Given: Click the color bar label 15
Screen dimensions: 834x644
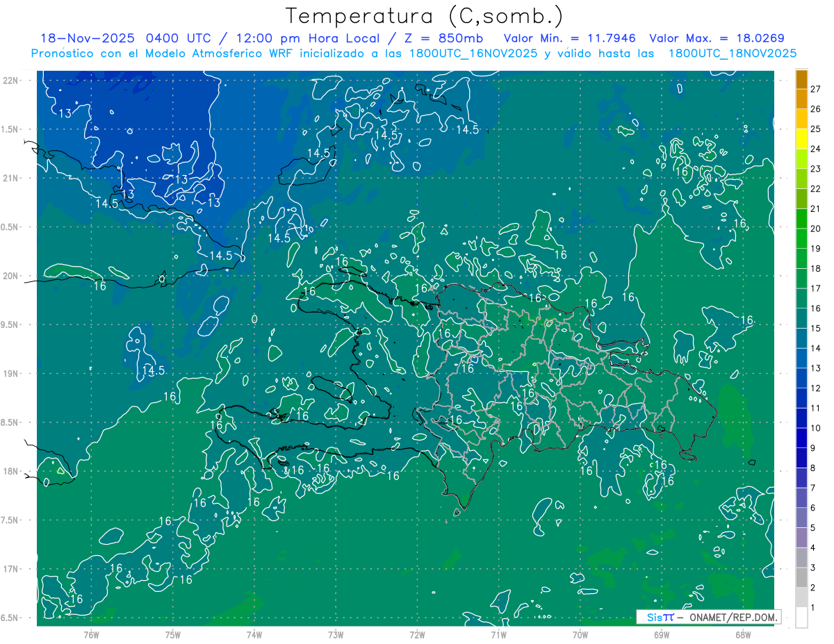Looking at the screenshot, I should 816,328.
